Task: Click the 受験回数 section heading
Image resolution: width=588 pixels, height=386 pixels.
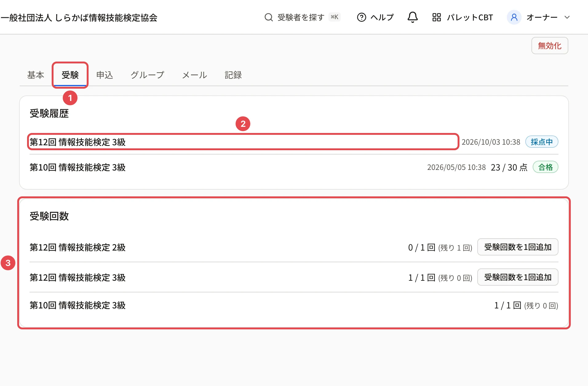Action: pos(49,216)
